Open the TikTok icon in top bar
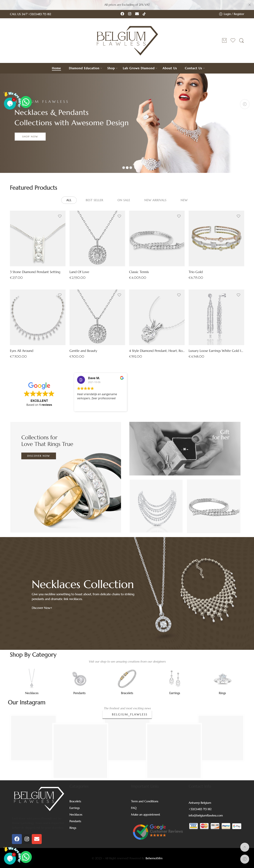The height and width of the screenshot is (868, 254). 144,14
